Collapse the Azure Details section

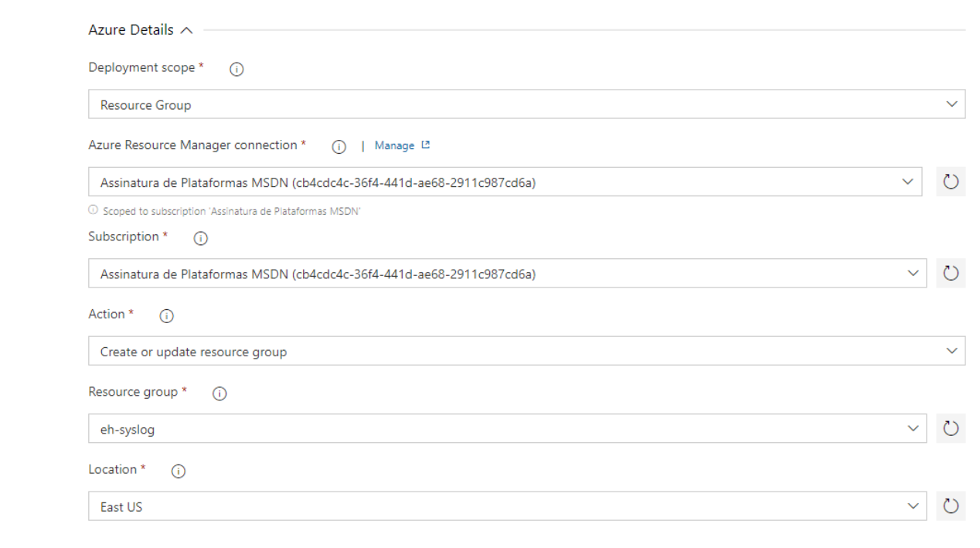(x=185, y=31)
